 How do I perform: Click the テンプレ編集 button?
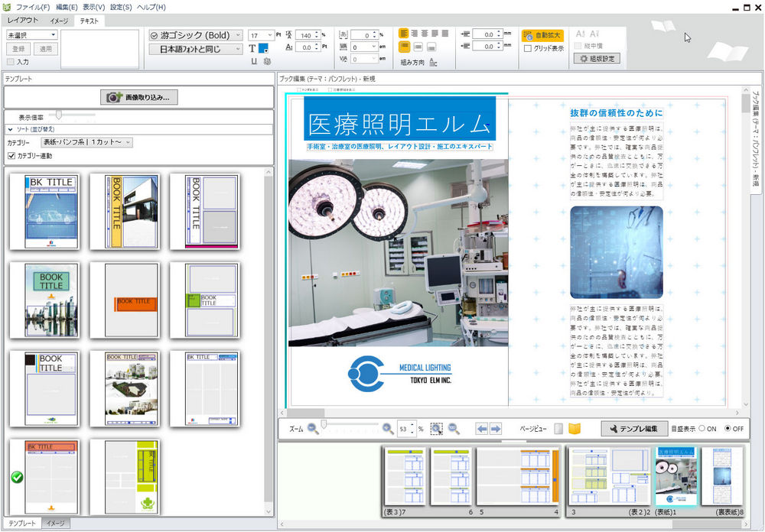636,428
